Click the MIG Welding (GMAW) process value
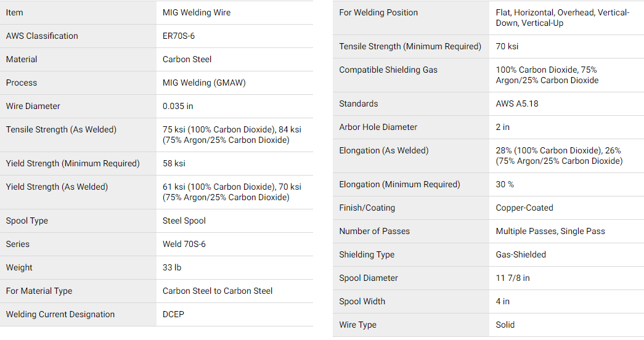The width and height of the screenshot is (644, 340). (204, 83)
